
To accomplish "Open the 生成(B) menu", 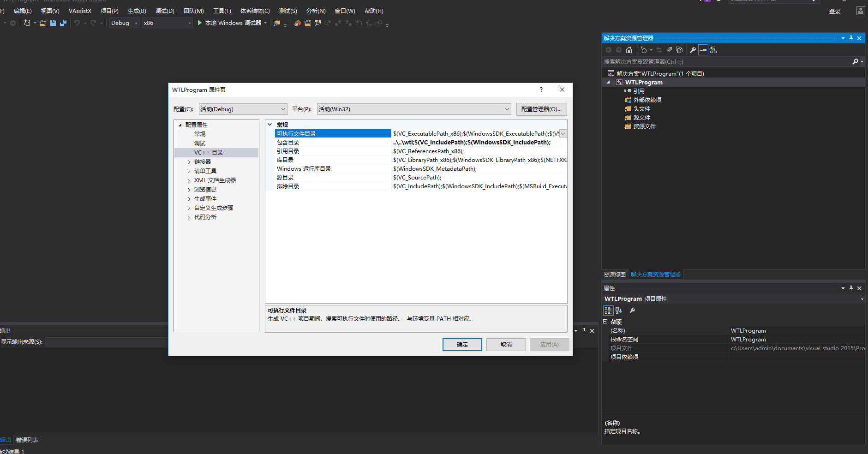I will [137, 11].
